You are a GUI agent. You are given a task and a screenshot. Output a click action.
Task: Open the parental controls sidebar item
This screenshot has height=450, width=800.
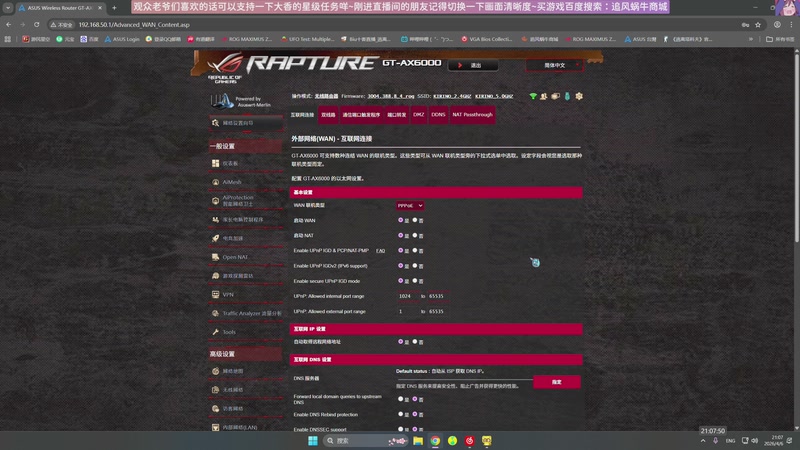[245, 219]
